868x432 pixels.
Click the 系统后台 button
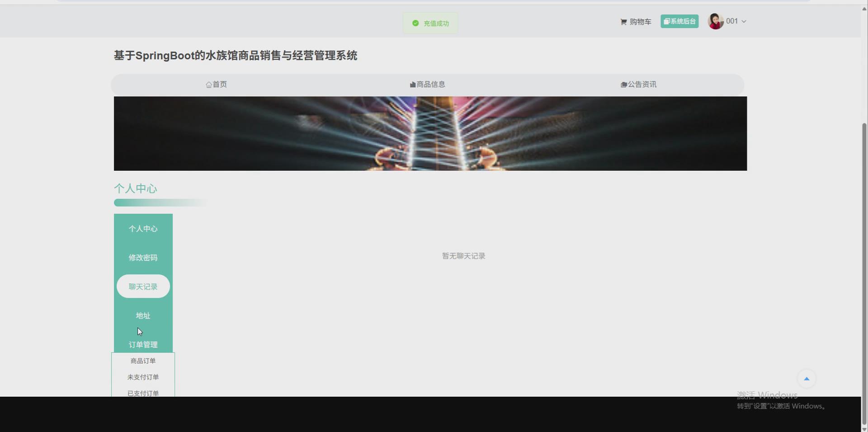(679, 21)
